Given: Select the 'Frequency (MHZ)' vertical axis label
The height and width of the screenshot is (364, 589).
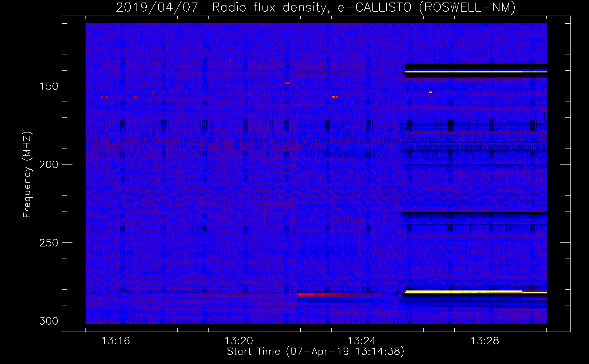Looking at the screenshot, I should pos(27,175).
